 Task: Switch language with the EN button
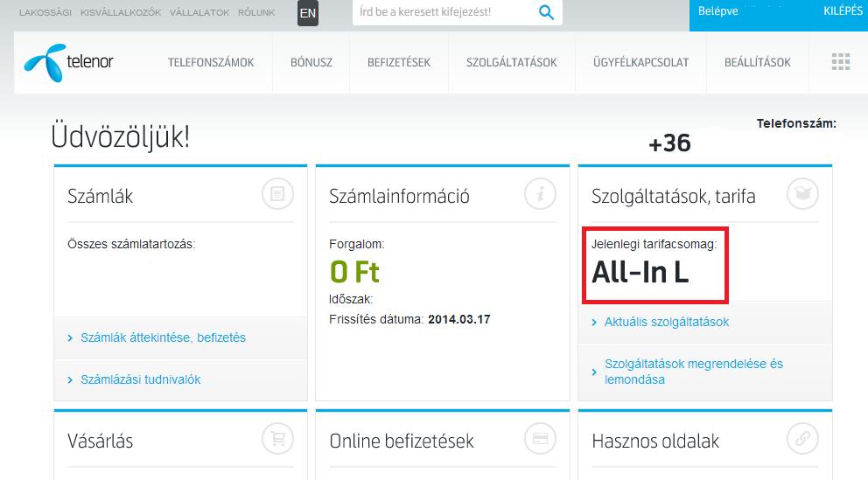tap(308, 13)
